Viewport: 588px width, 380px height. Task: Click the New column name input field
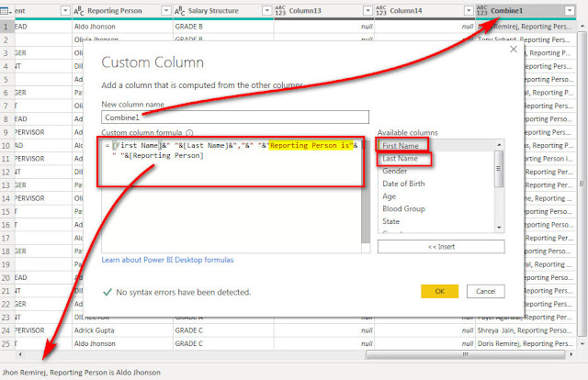coord(235,117)
